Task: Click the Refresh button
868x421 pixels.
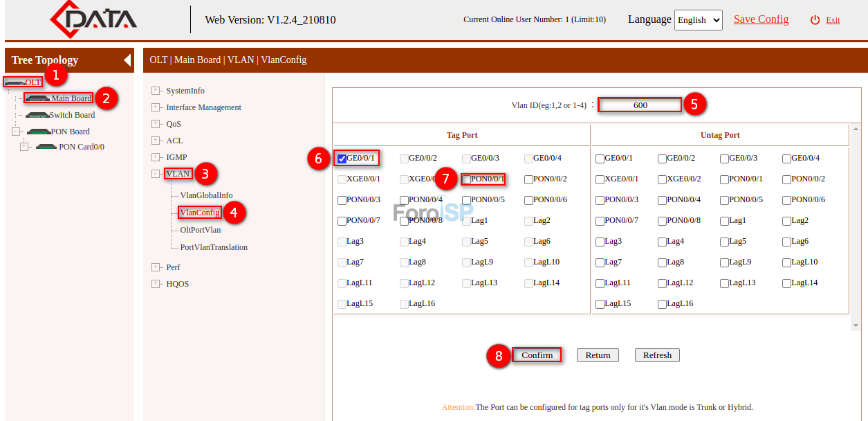Action: point(656,355)
